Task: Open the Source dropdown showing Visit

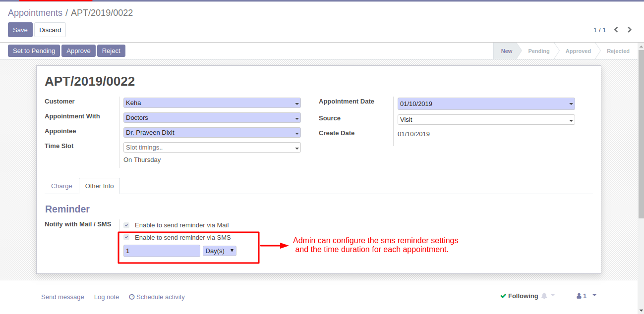Action: click(x=486, y=120)
